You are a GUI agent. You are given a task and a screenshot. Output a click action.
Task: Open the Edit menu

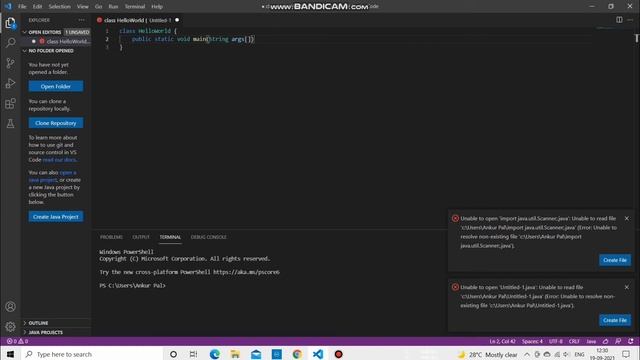tap(37, 7)
